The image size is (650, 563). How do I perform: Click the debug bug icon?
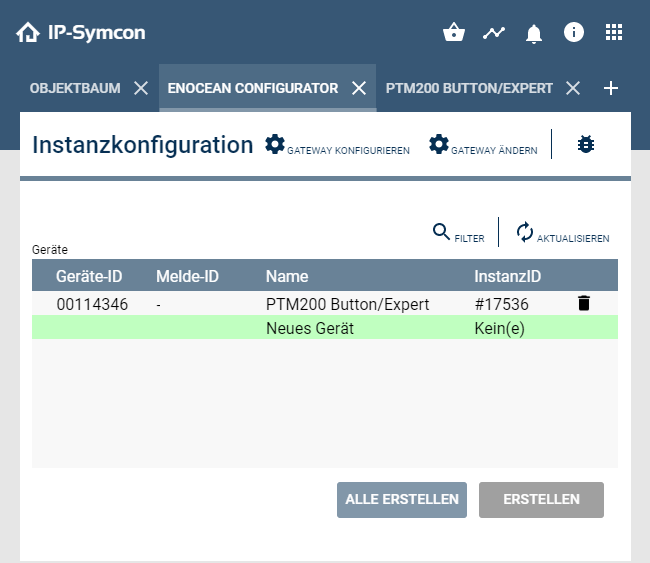coord(586,145)
